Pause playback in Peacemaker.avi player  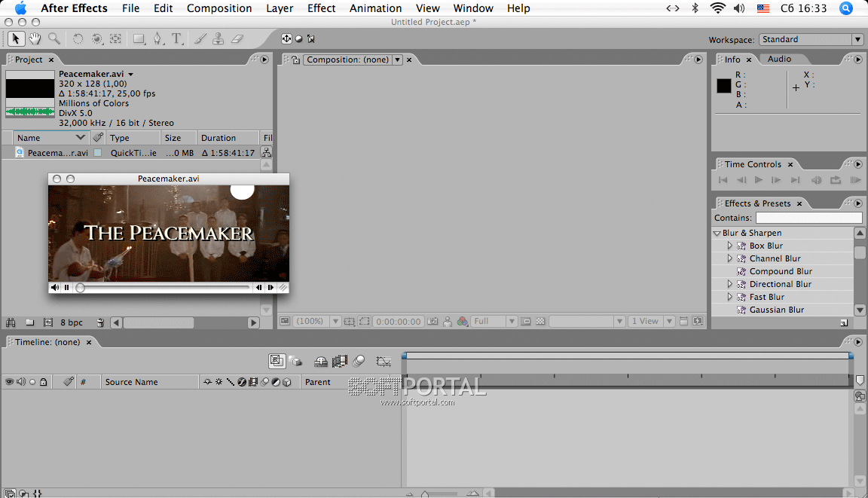(66, 287)
